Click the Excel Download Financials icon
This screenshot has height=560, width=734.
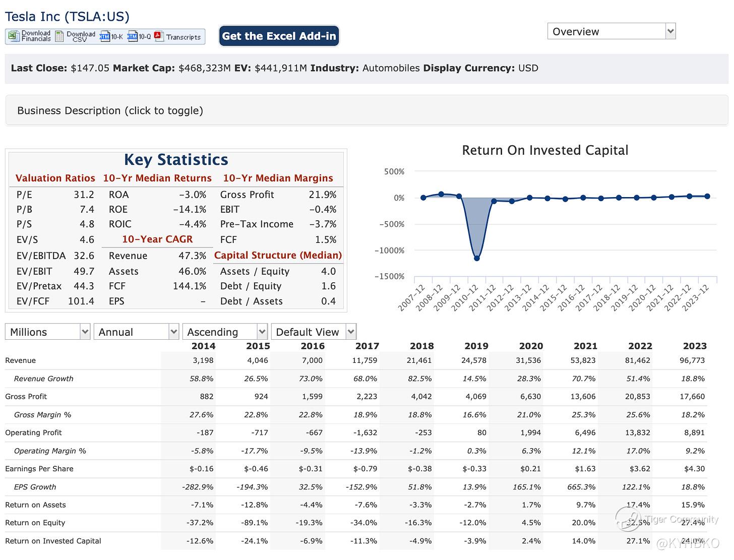click(13, 36)
